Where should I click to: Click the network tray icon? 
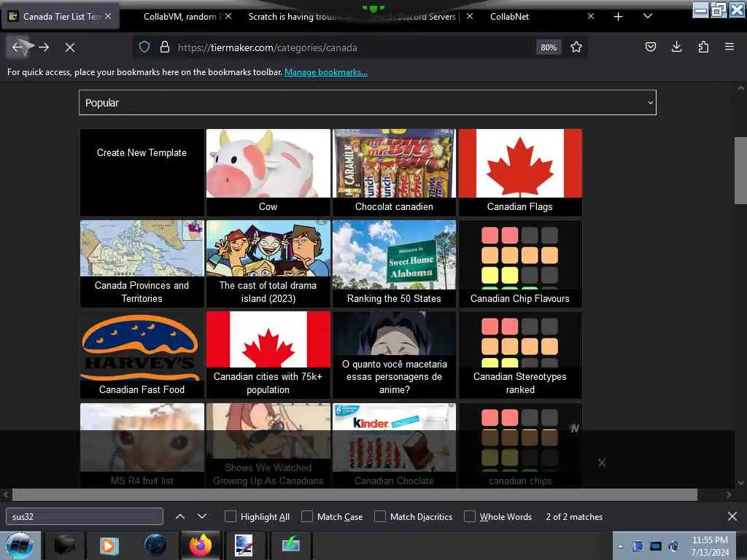coord(656,546)
